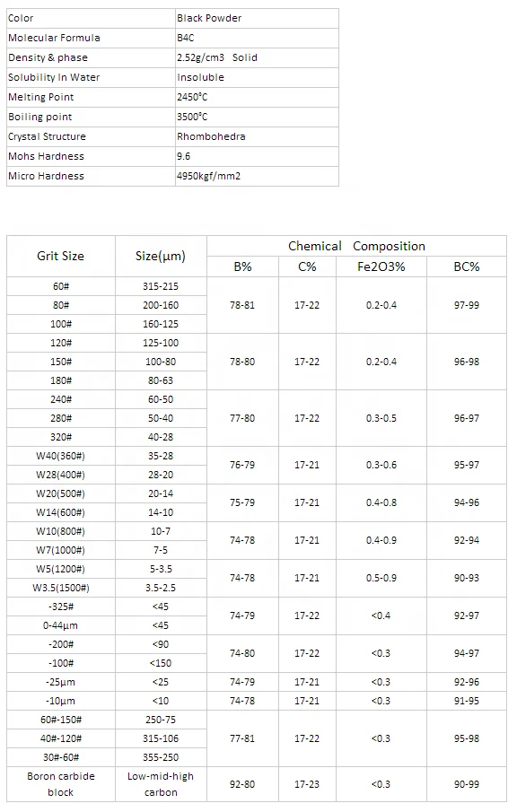The width and height of the screenshot is (517, 812).
Task: Click the 'BC%' column header
Action: pos(467,266)
